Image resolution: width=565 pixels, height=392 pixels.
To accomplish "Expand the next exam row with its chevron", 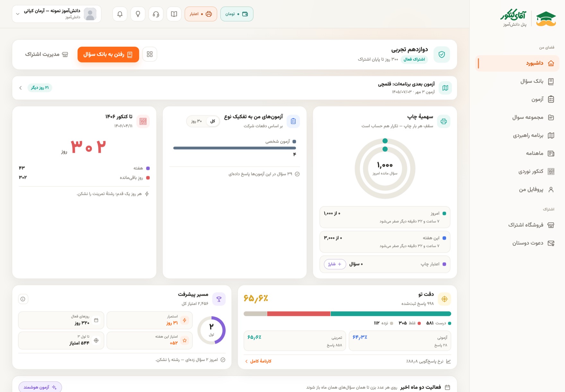I will pos(21,88).
